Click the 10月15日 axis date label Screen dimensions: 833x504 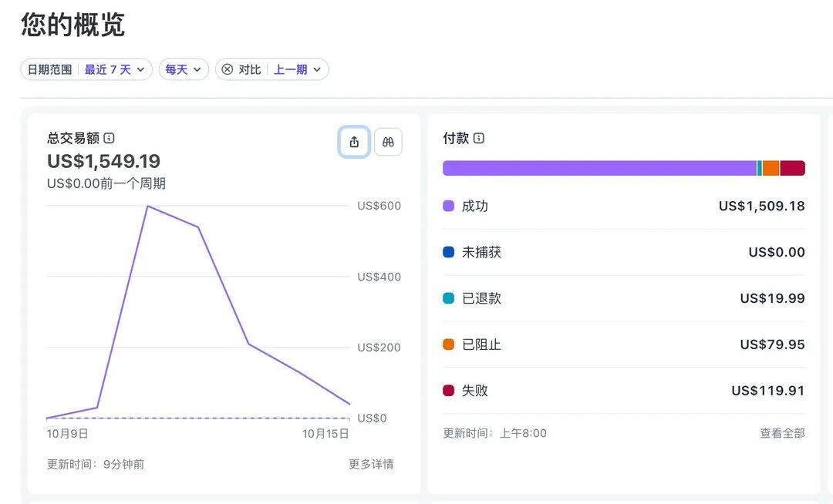click(x=325, y=433)
